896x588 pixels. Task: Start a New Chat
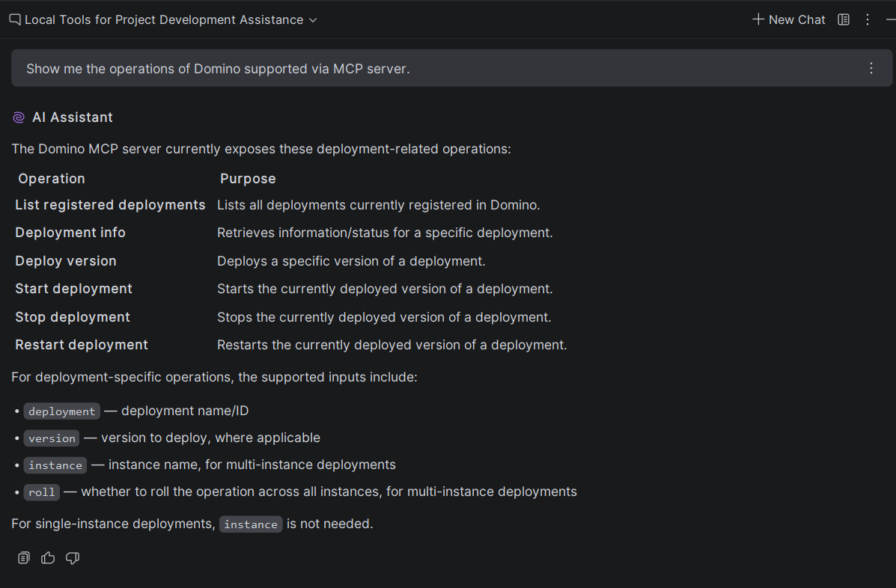[x=788, y=20]
